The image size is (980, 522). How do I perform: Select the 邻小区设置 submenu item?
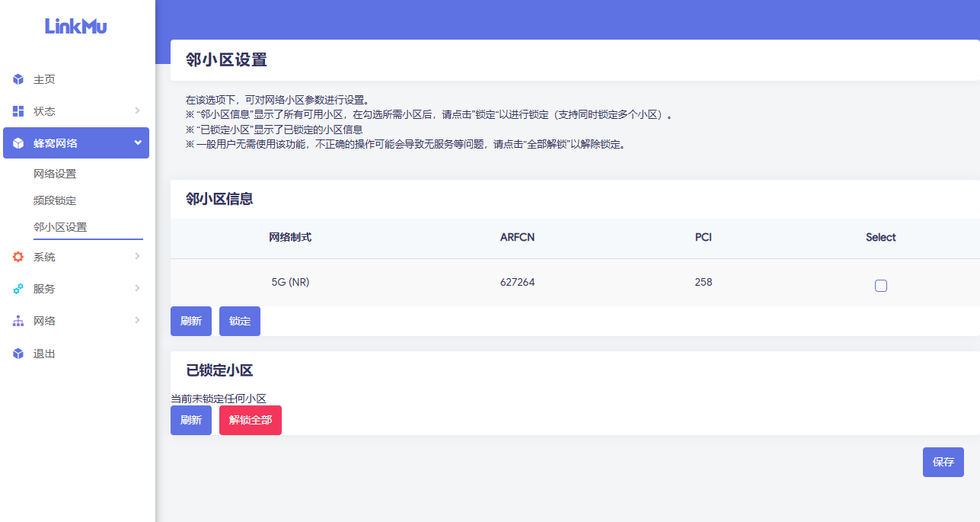point(60,227)
